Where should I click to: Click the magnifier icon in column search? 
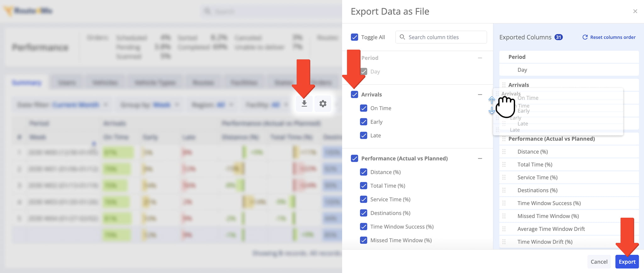click(x=402, y=37)
